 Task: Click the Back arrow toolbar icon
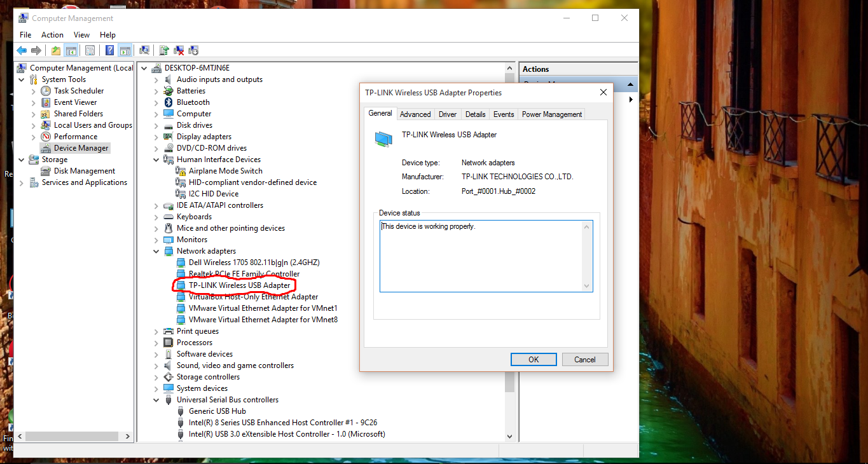click(22, 50)
